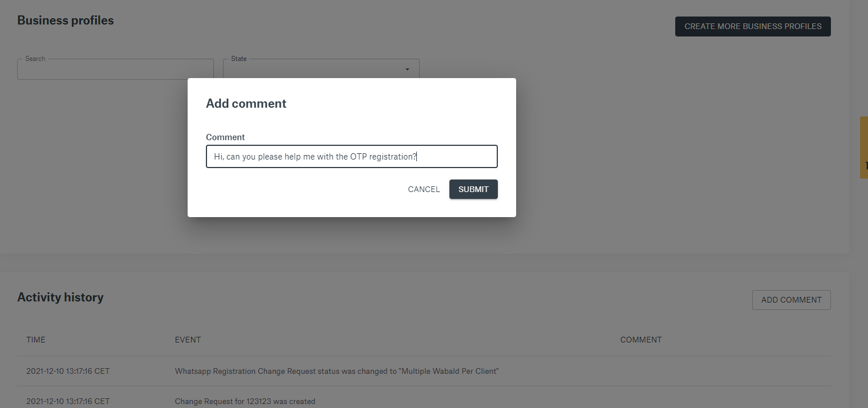Viewport: 868px width, 408px height.
Task: Click the "Add comment" dialog title
Action: [x=246, y=103]
